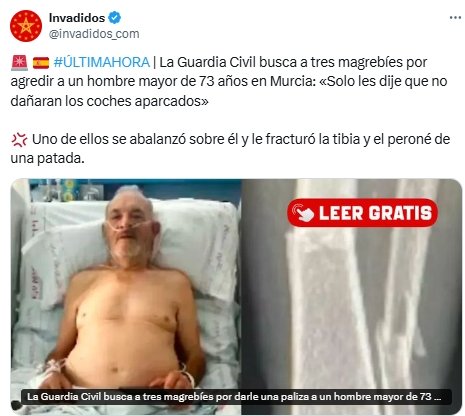The width and height of the screenshot is (465, 416).
Task: Open the Invadidos display name link
Action: [x=77, y=18]
